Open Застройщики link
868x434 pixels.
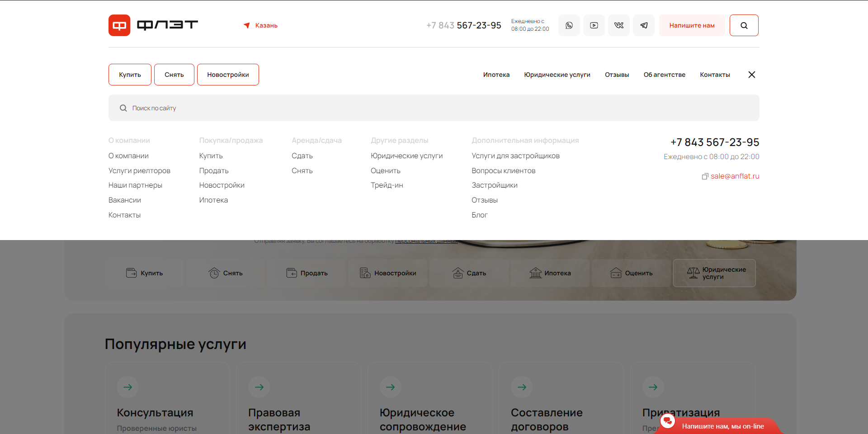click(495, 185)
